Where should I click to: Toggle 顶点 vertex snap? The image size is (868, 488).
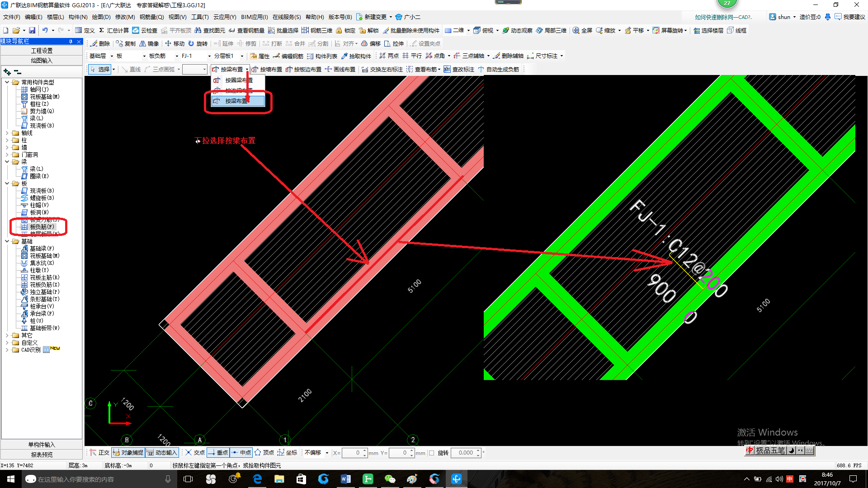click(264, 452)
